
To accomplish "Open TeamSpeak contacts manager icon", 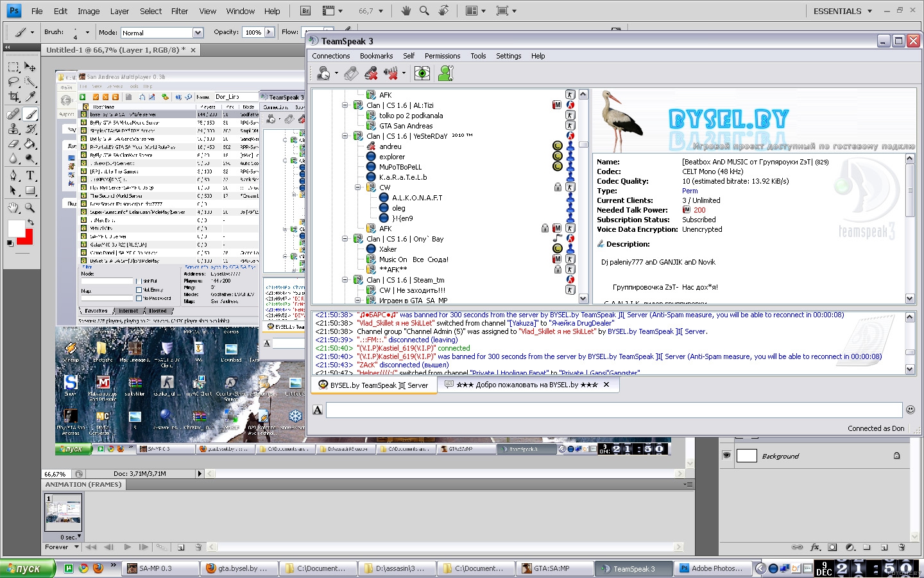I will 446,74.
